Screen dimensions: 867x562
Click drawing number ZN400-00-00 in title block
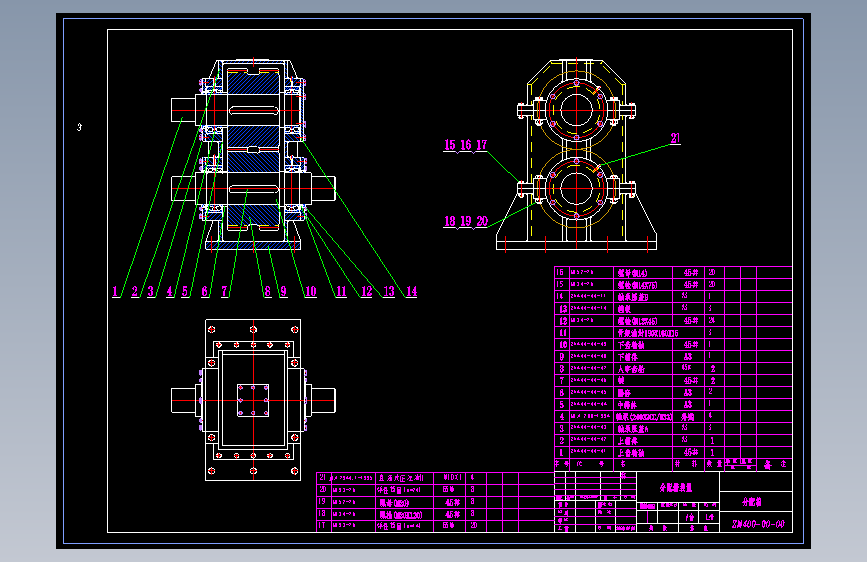758,524
